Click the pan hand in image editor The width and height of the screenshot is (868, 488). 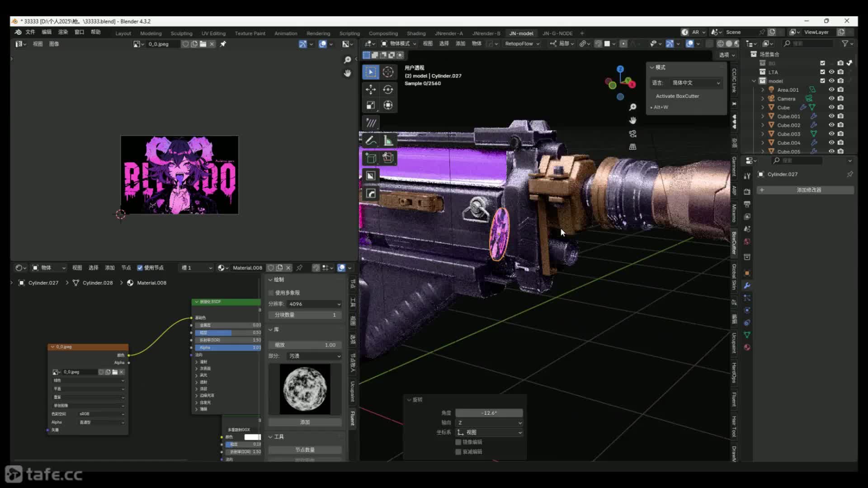347,73
